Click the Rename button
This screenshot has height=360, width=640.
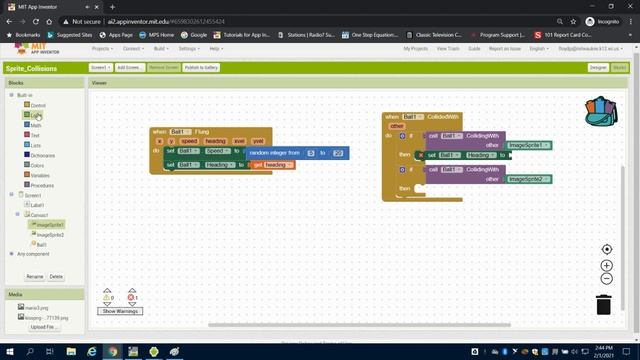pos(35,276)
